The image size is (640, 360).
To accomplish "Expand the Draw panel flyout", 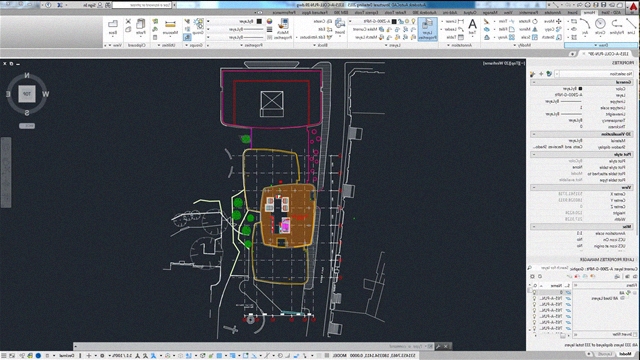I will click(x=600, y=45).
